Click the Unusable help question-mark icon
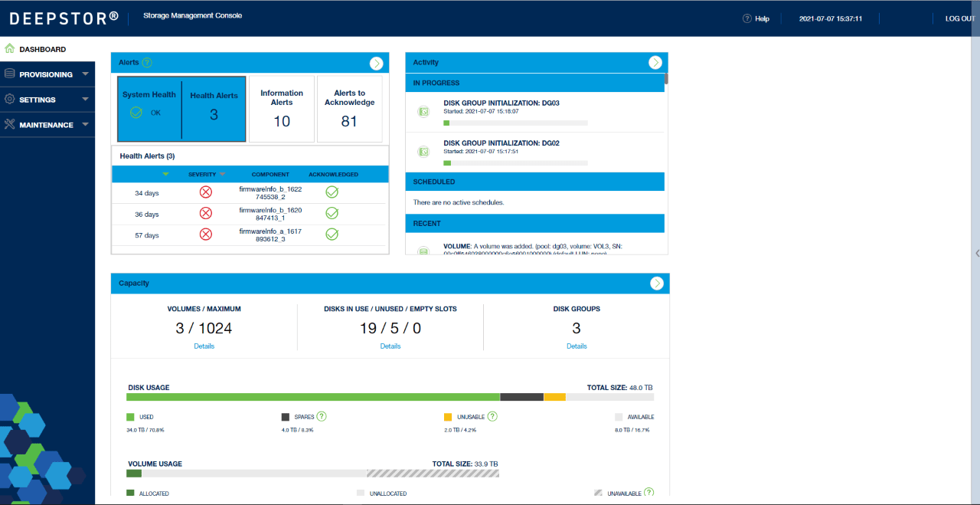 point(492,417)
